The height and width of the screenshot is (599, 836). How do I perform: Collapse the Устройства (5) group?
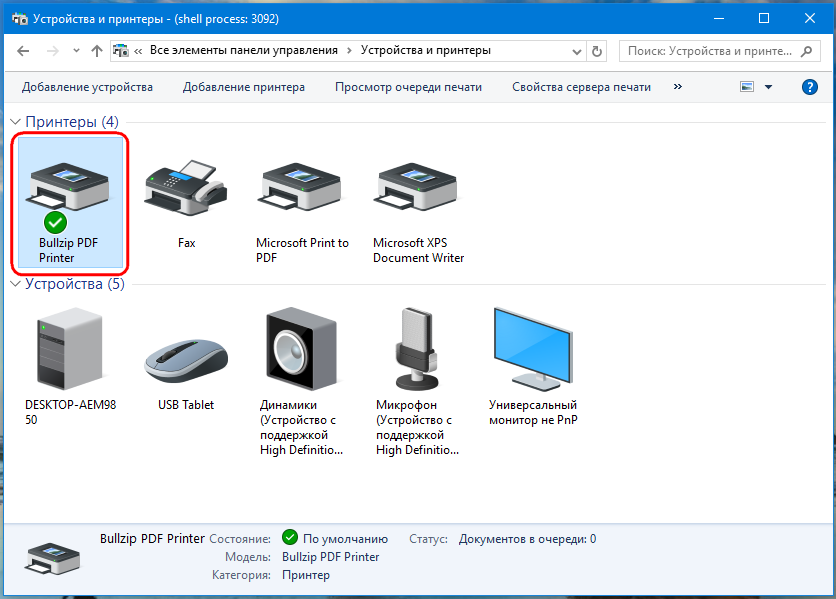pyautogui.click(x=15, y=284)
